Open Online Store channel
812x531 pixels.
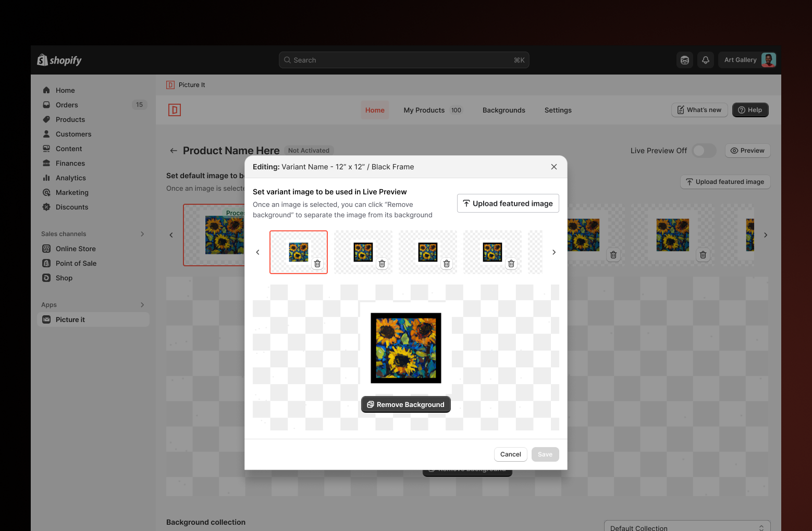tap(93, 249)
